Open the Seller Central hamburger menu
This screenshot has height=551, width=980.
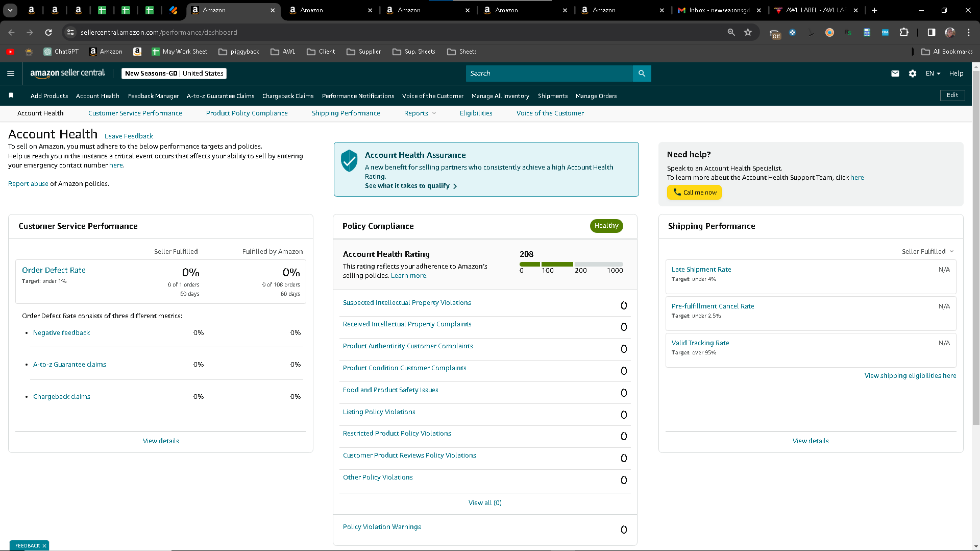coord(11,74)
